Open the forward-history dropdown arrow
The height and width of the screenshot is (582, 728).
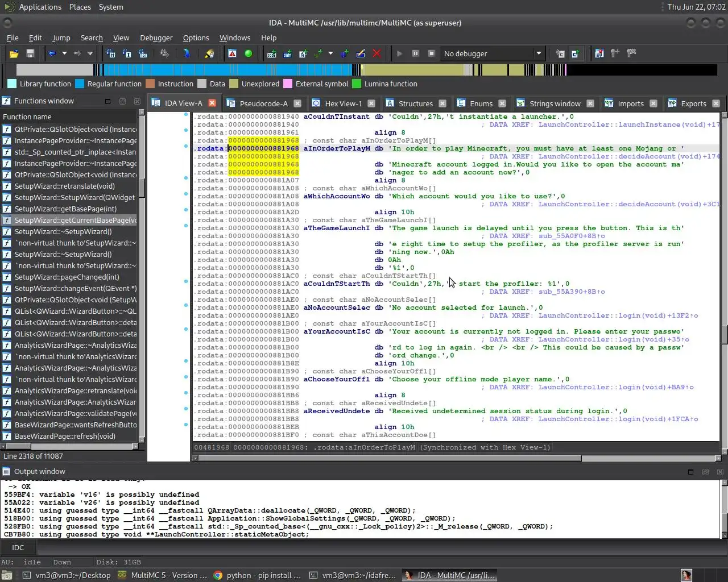(90, 53)
